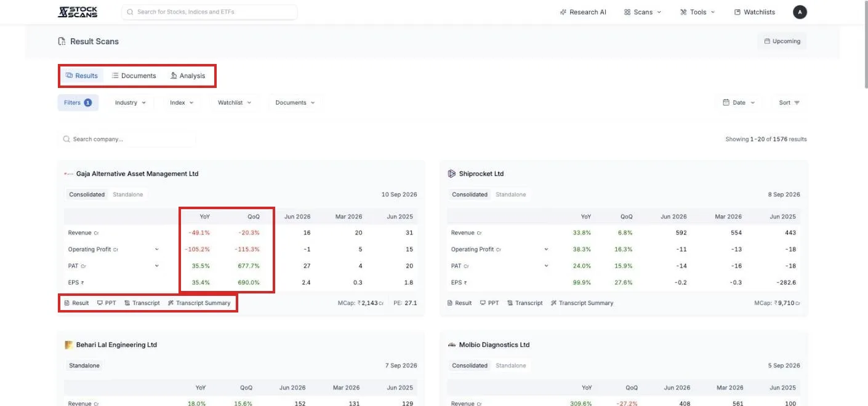Open Transcript Summary on Shiprocket card
868x406 pixels.
pos(582,303)
